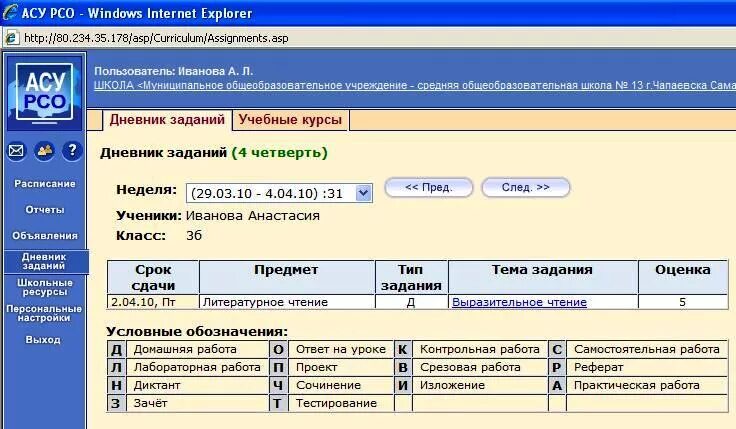Switch to Дневник заданий tab
This screenshot has height=429, width=736.
click(x=167, y=120)
